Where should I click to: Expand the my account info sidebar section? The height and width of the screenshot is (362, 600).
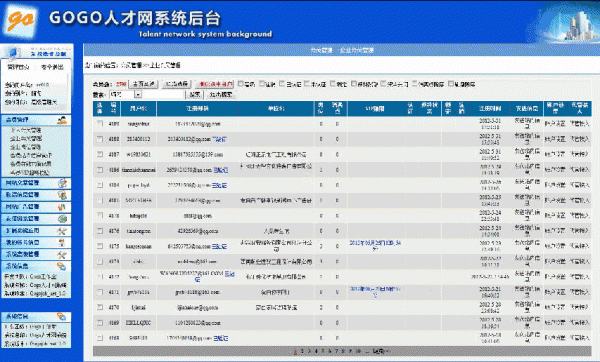point(36,243)
